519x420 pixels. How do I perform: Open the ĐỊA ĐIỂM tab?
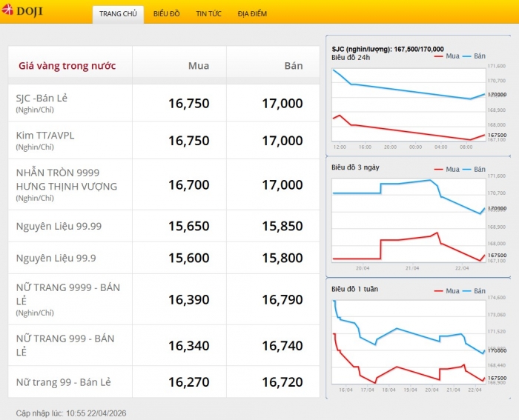[252, 14]
